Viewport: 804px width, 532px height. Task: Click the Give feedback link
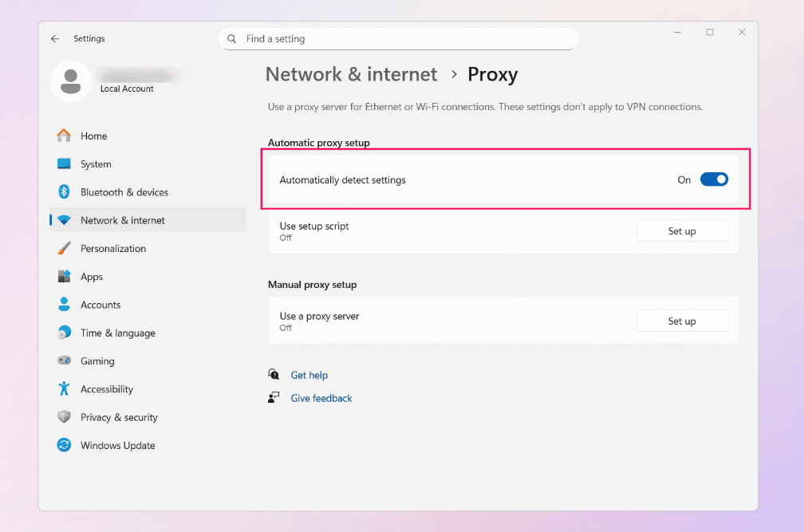coord(321,399)
